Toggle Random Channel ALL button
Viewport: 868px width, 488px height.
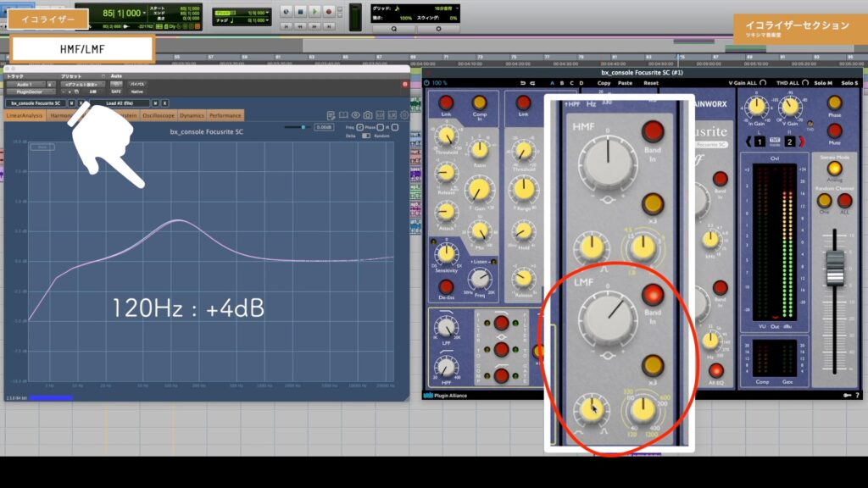click(845, 200)
